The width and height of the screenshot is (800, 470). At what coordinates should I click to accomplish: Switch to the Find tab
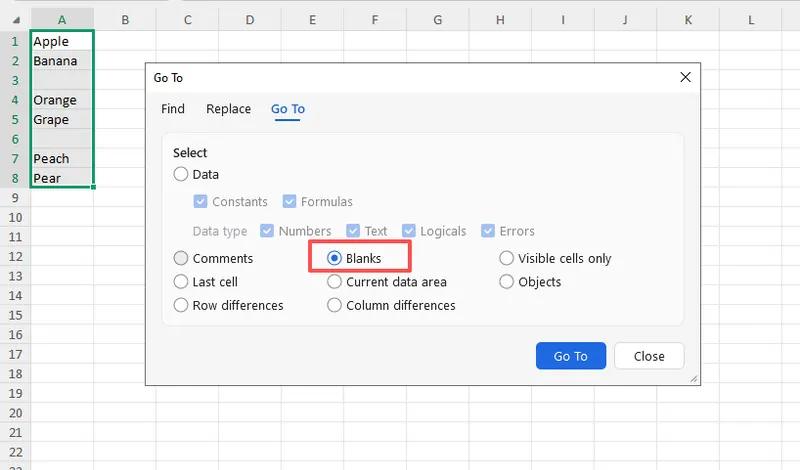point(173,109)
